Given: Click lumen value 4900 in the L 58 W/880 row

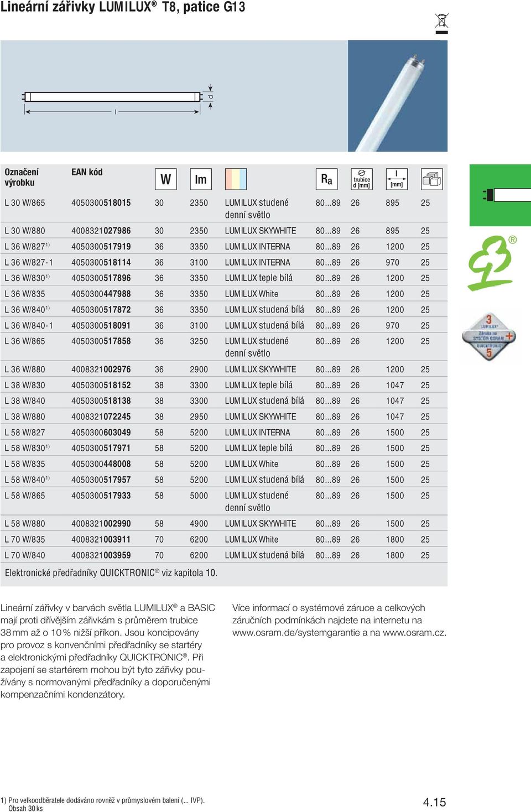Looking at the screenshot, I should tap(199, 523).
